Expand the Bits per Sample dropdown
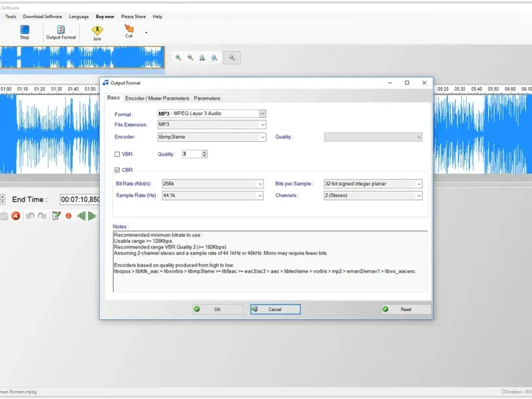Screen dimensions: 532x399 pyautogui.click(x=418, y=184)
